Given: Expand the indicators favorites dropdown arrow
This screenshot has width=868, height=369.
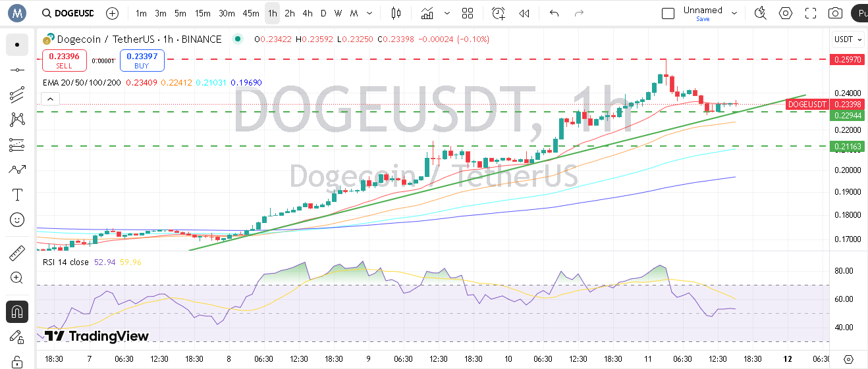Looking at the screenshot, I should click(448, 13).
